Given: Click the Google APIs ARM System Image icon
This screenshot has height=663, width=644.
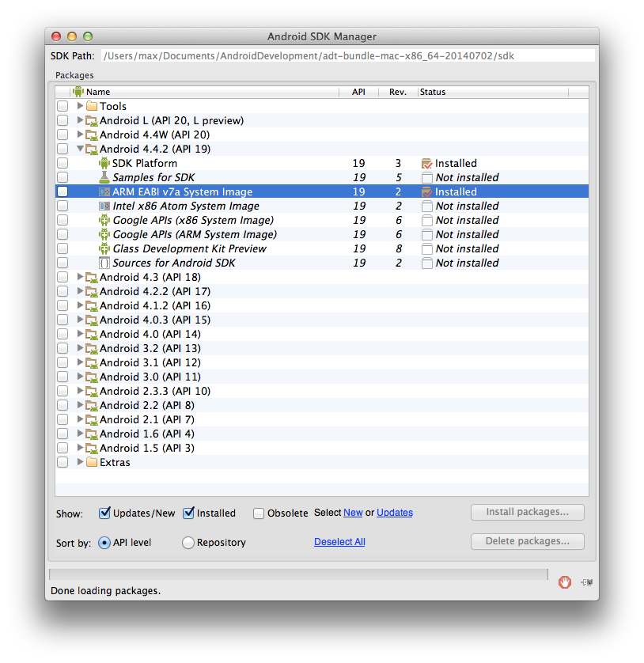Looking at the screenshot, I should coord(104,234).
